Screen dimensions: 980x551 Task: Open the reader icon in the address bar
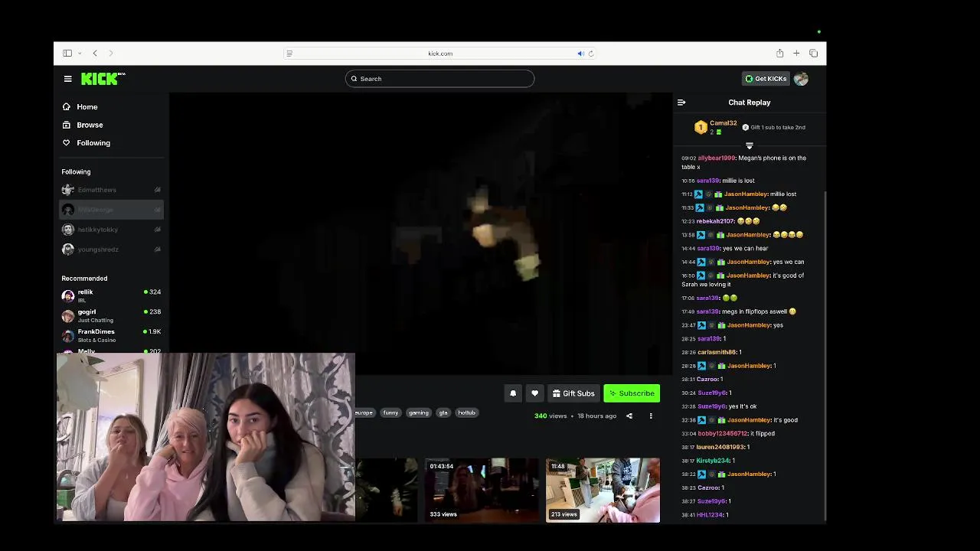pos(289,54)
